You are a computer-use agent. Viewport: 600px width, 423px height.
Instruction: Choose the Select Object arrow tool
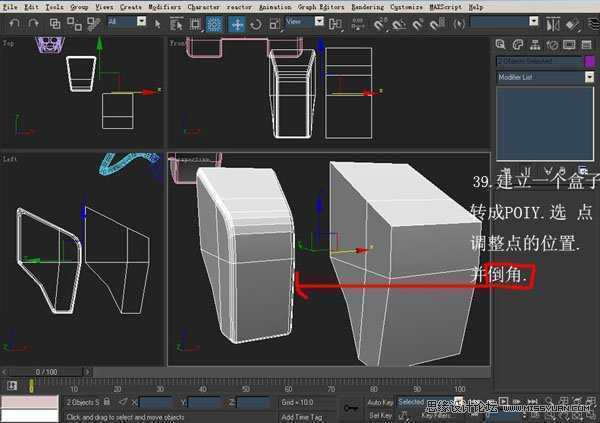(x=157, y=24)
